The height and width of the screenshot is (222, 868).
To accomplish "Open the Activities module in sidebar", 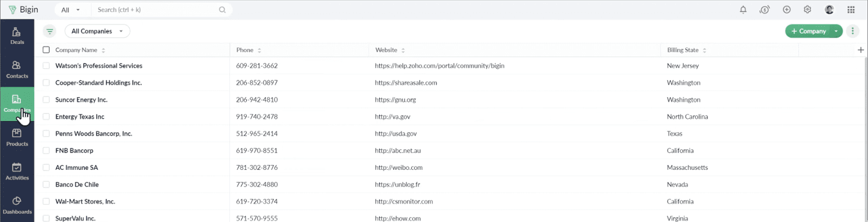I will coord(17,172).
